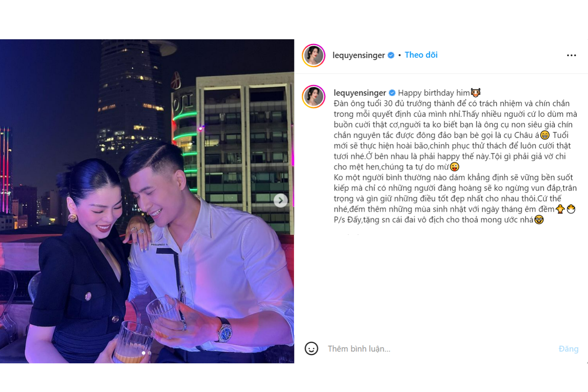
Task: Click the cow emoji after Happy birthday him
Action: (475, 93)
